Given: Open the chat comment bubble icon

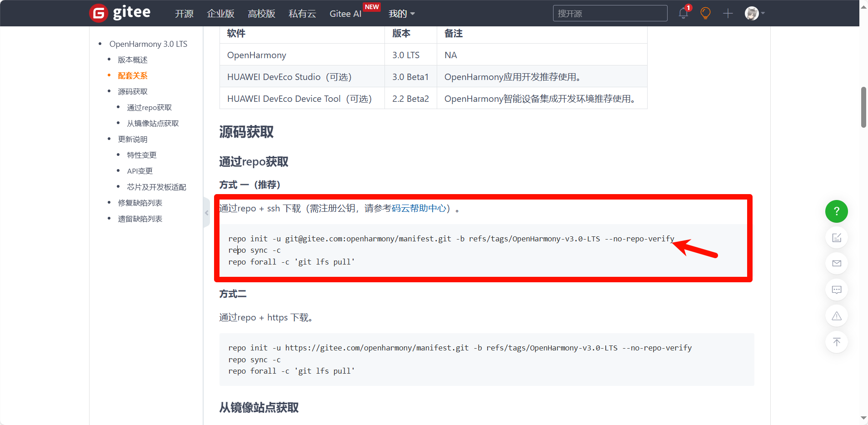Looking at the screenshot, I should click(x=836, y=290).
